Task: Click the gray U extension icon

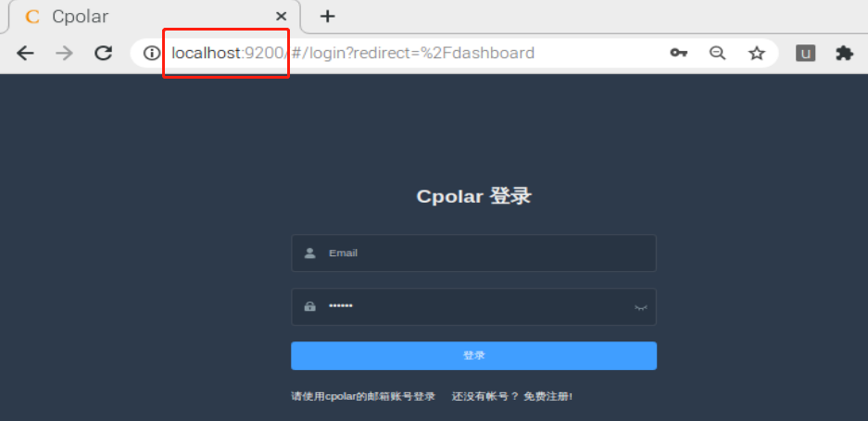Action: coord(805,53)
